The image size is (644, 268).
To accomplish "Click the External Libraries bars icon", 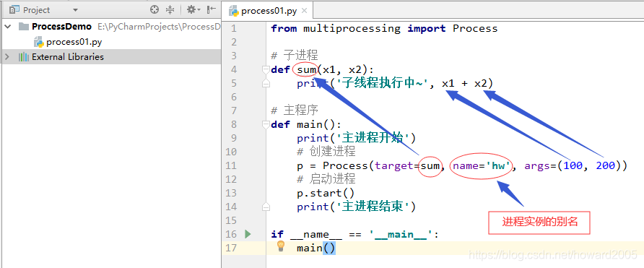I will coord(23,57).
